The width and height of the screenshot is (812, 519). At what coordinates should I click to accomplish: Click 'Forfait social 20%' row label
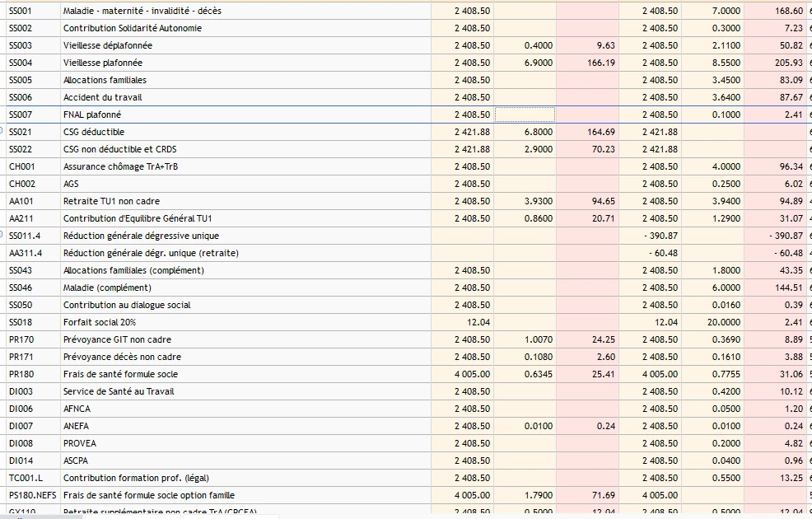pyautogui.click(x=100, y=322)
